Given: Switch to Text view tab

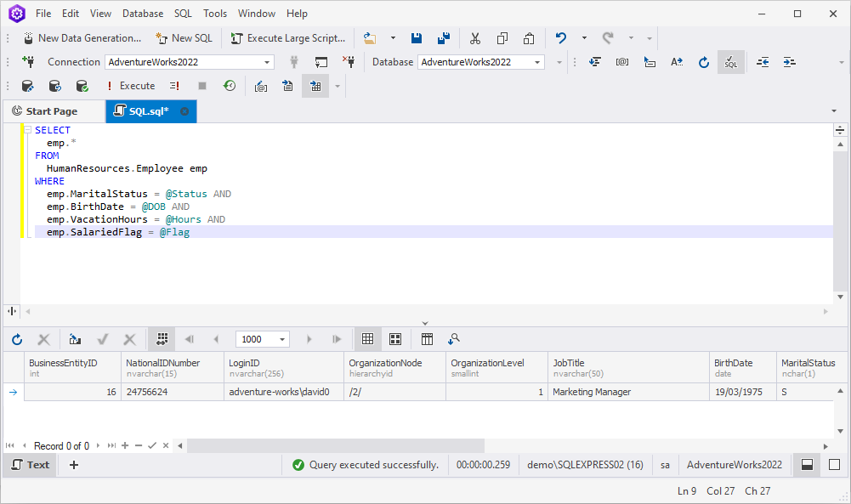Looking at the screenshot, I should pos(31,465).
